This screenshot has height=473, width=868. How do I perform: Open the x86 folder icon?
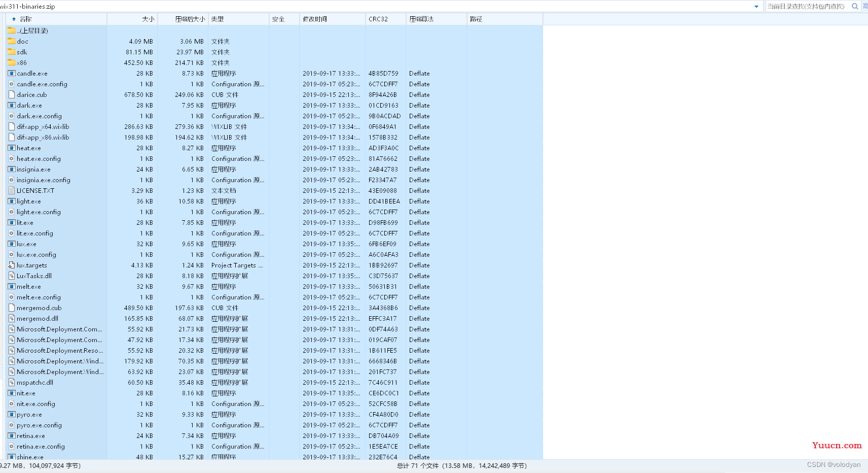(x=12, y=62)
